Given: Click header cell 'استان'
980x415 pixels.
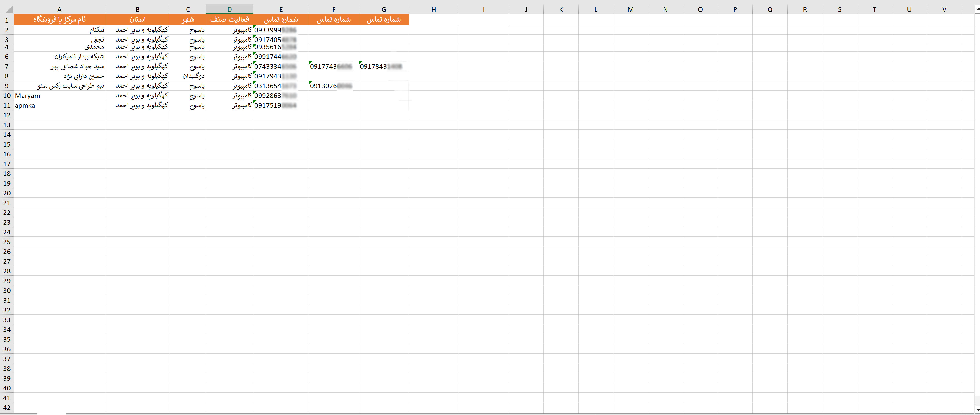Looking at the screenshot, I should point(137,19).
